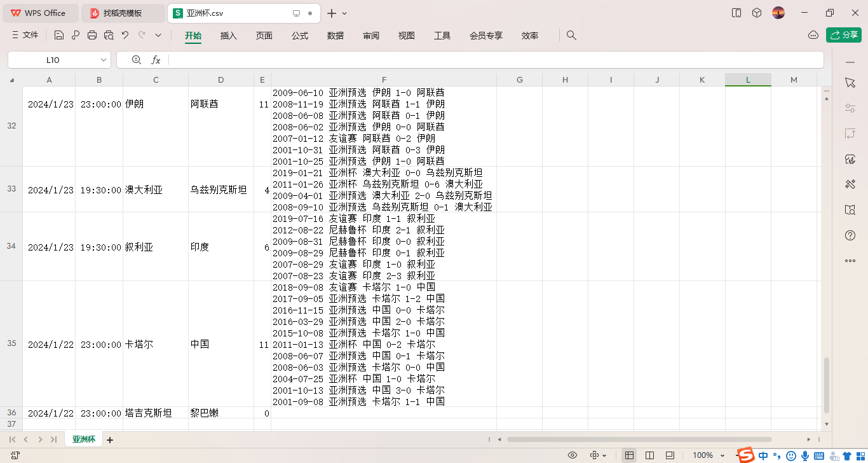Click the export-to-PDF icon beside save
The image size is (868, 463).
76,36
